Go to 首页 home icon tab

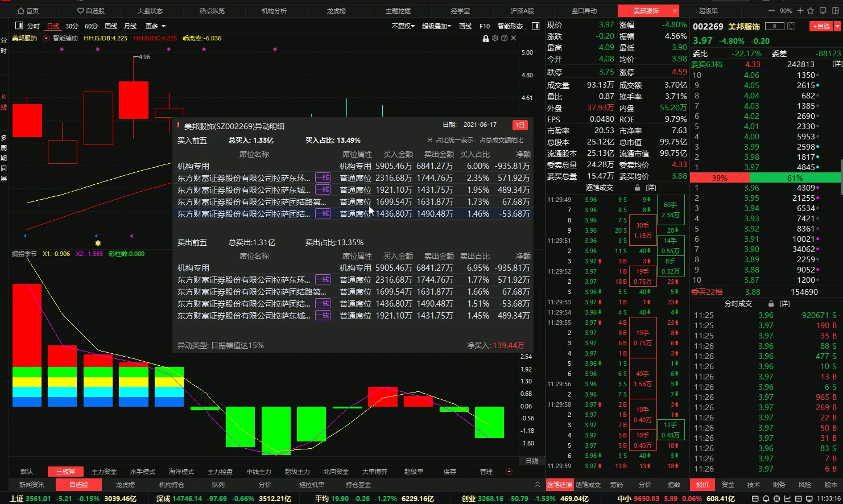pos(28,11)
